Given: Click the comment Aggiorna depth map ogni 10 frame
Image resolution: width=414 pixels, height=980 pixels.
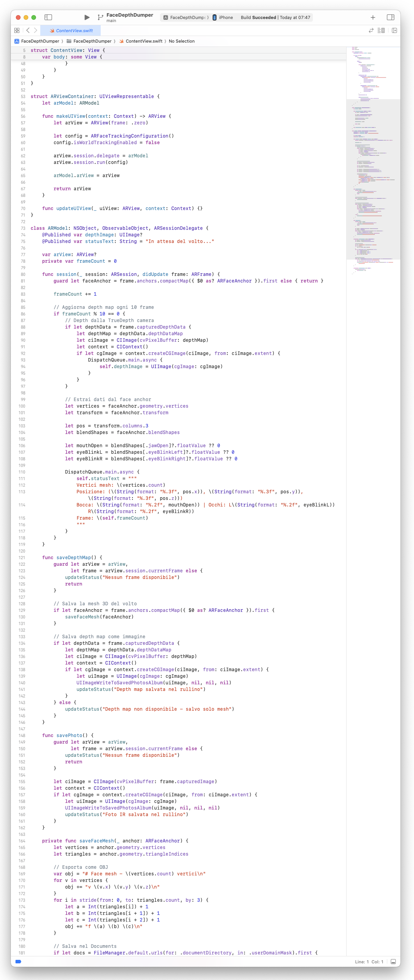Looking at the screenshot, I should (x=103, y=307).
